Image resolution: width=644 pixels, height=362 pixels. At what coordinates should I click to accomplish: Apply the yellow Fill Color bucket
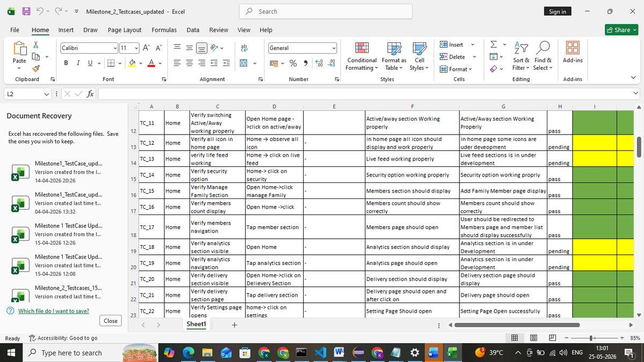(132, 63)
